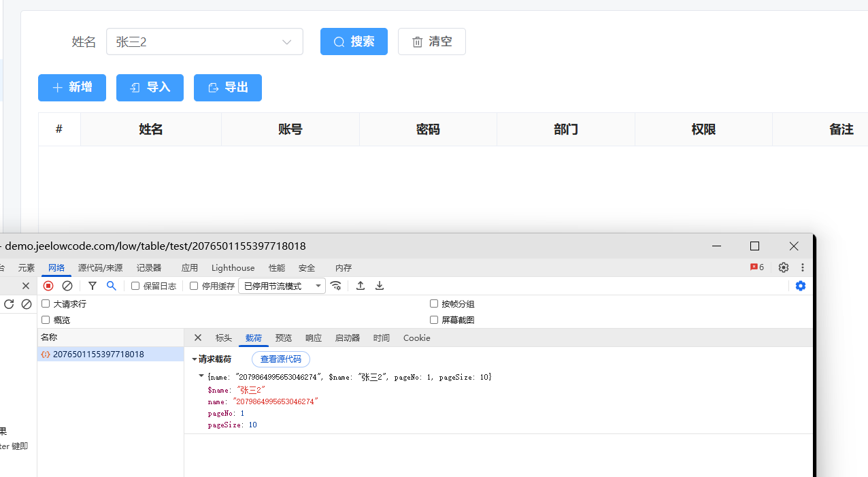The width and height of the screenshot is (868, 477).
Task: Click the $name value "张三2" in payload
Action: [x=250, y=390]
